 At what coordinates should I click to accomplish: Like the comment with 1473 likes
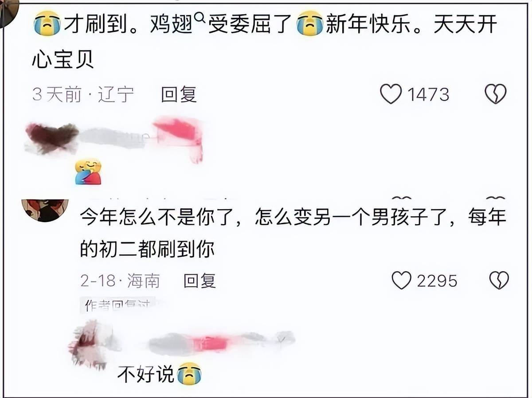pos(391,94)
